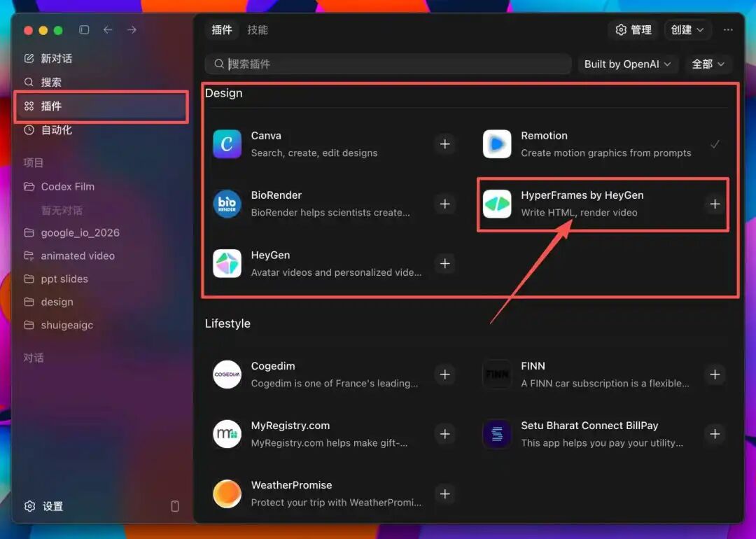Open the 全部 category dropdown
The image size is (756, 539).
pyautogui.click(x=708, y=64)
